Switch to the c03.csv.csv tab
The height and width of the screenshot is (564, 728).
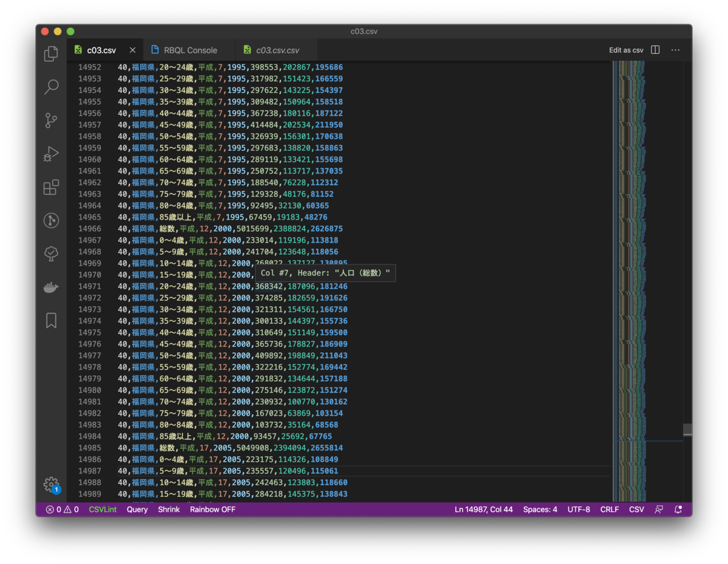click(277, 50)
